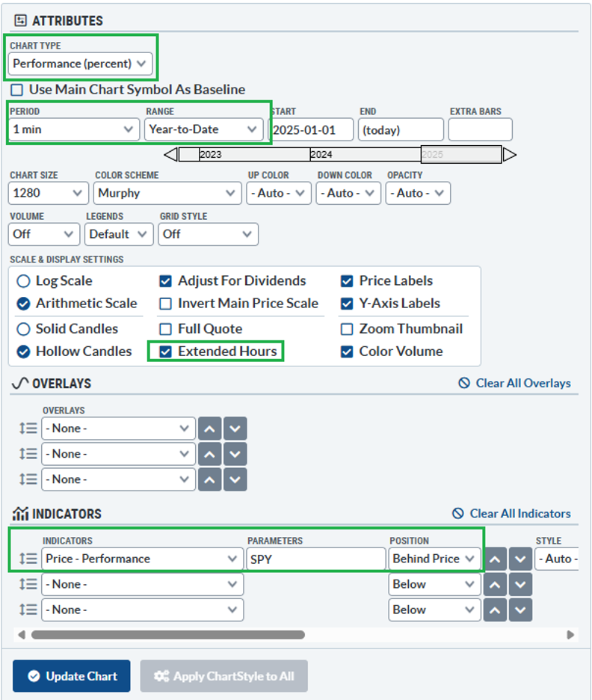The image size is (592, 700).
Task: Disable the Extended Hours checkbox
Action: 165,351
